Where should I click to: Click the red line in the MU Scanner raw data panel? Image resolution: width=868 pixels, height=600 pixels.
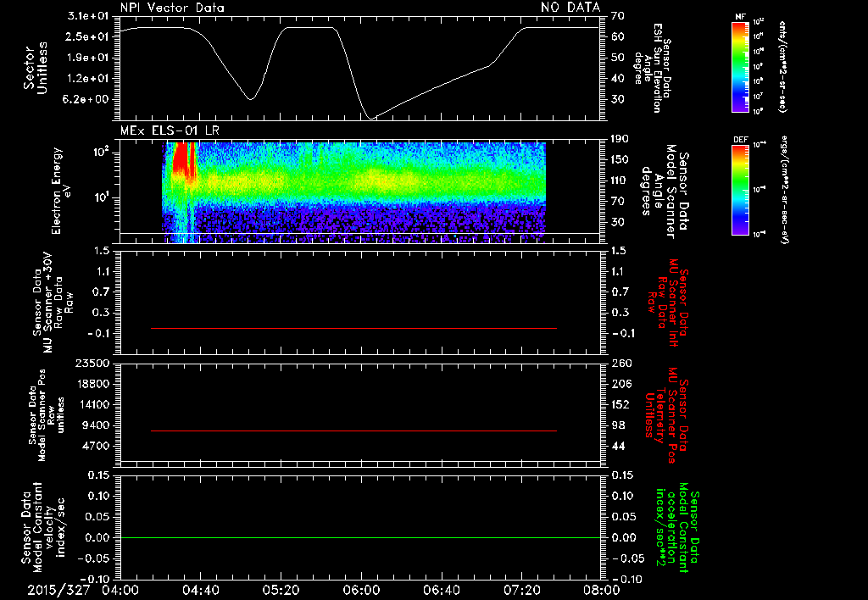tap(353, 328)
